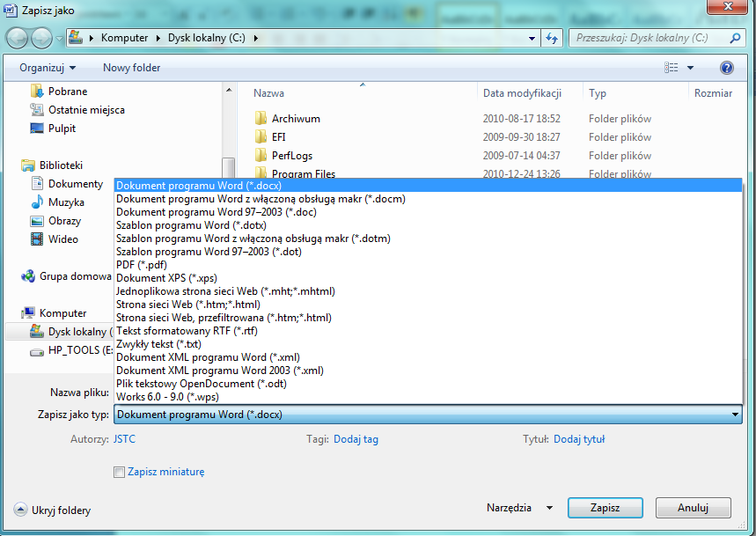Choose Strona sieci Web (*.htm;*.html)
Screen dimensions: 756x536
point(428,305)
